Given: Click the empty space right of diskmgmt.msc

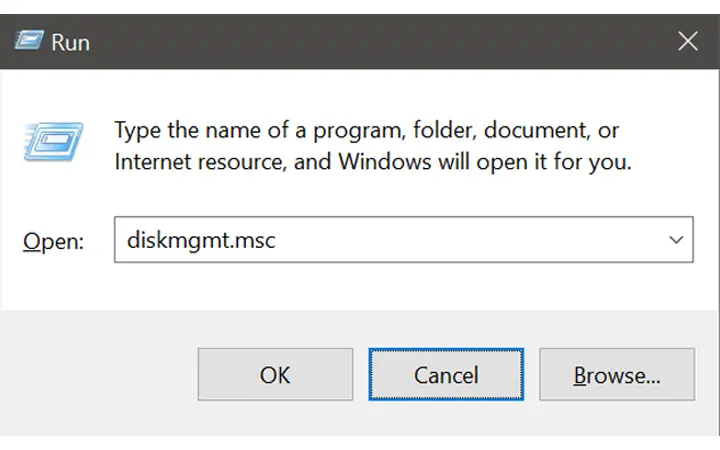Looking at the screenshot, I should click(468, 240).
